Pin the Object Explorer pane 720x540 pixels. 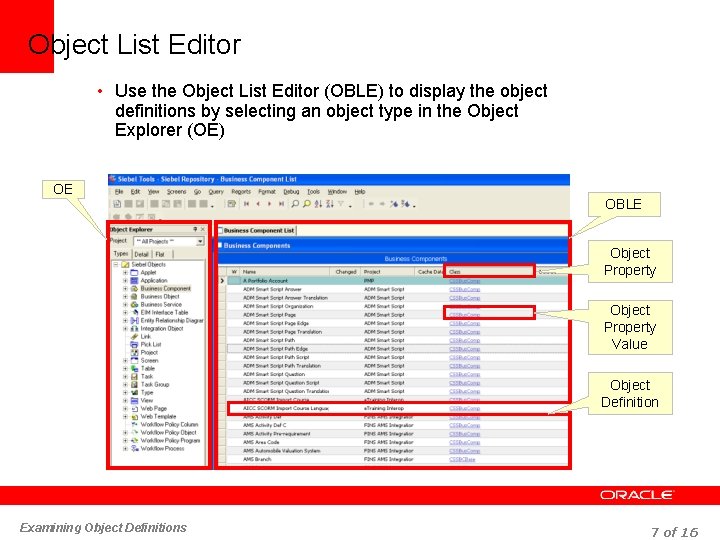click(x=195, y=229)
